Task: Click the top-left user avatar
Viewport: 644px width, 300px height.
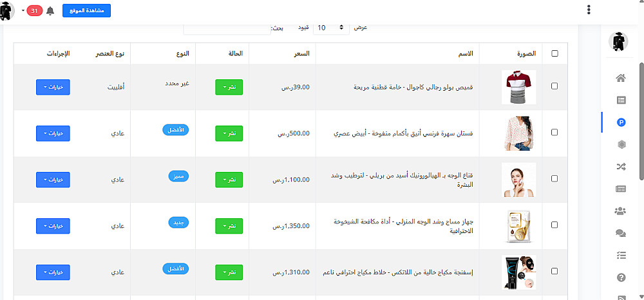Action: pos(7,11)
